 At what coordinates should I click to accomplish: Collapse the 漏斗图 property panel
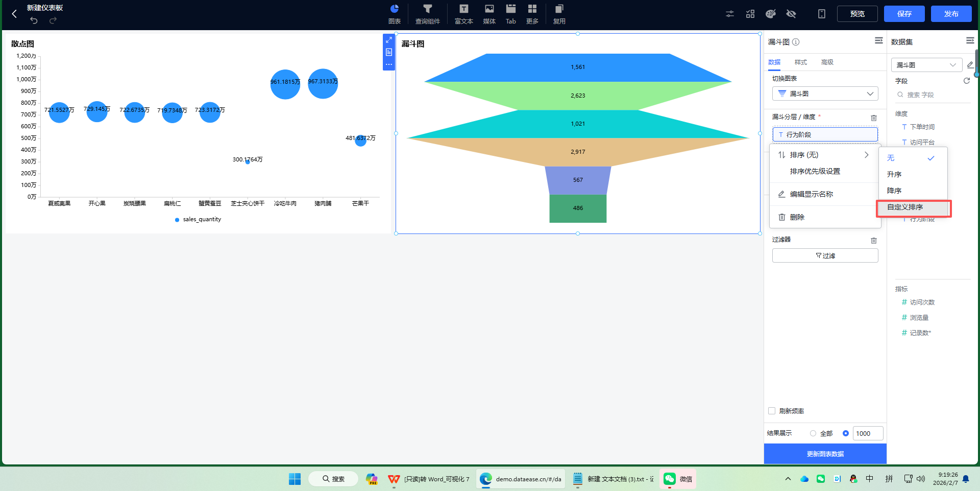point(879,40)
